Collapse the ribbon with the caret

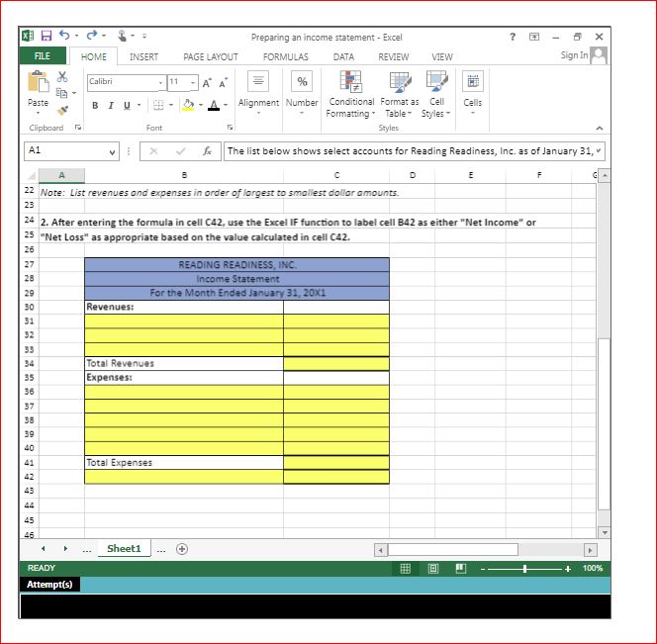pos(600,129)
